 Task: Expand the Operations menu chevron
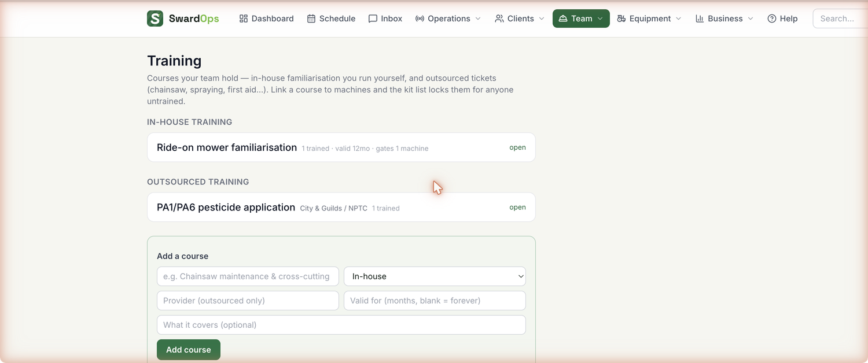[x=478, y=18]
